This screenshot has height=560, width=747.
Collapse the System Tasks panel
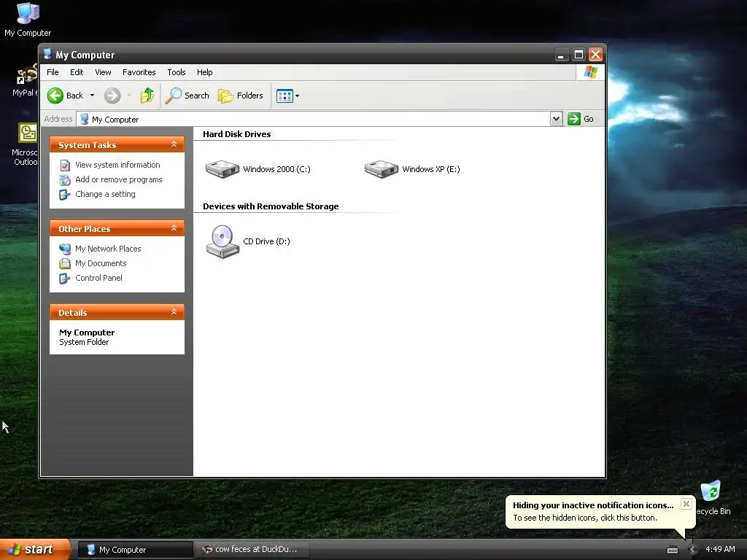174,144
